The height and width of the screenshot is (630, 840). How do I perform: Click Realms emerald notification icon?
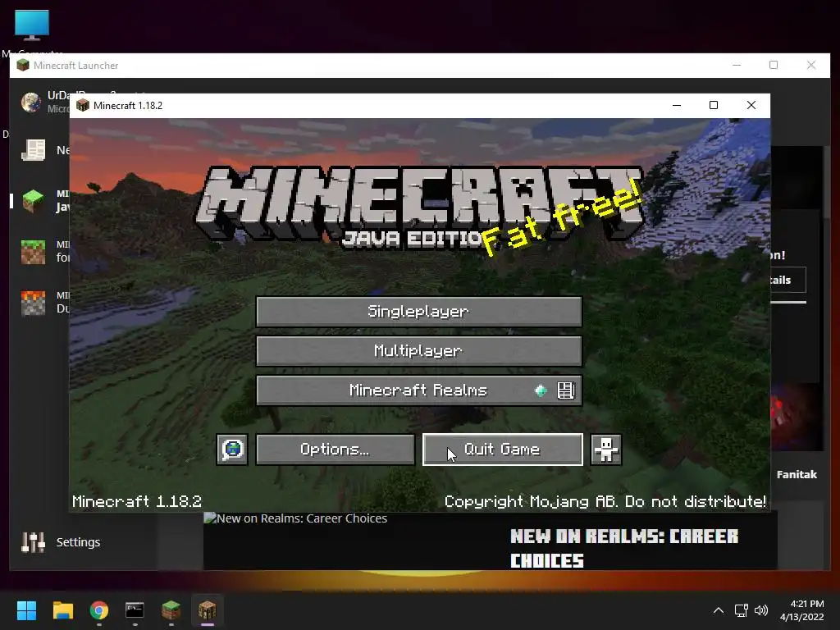pyautogui.click(x=541, y=390)
